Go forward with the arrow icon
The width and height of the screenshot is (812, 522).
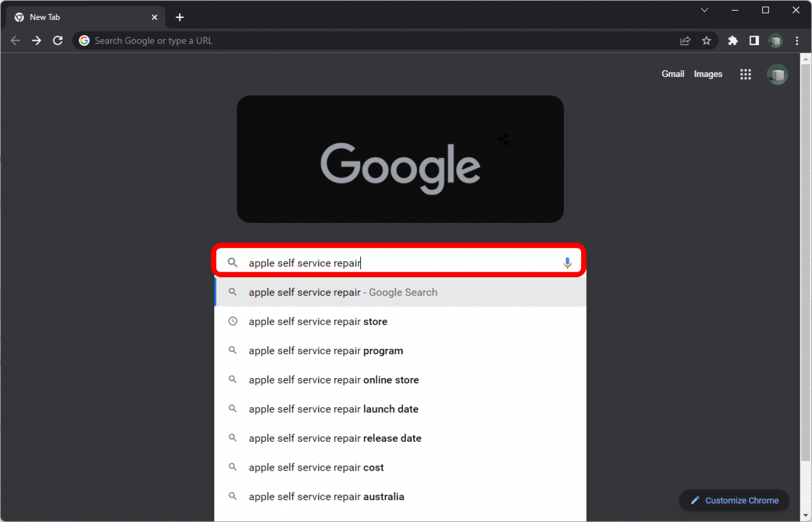[x=36, y=41]
